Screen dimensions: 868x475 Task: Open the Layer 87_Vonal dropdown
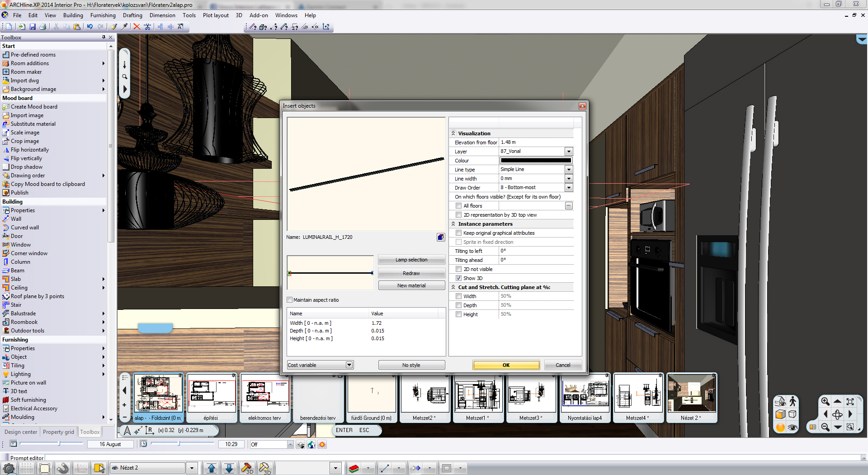[x=569, y=152]
